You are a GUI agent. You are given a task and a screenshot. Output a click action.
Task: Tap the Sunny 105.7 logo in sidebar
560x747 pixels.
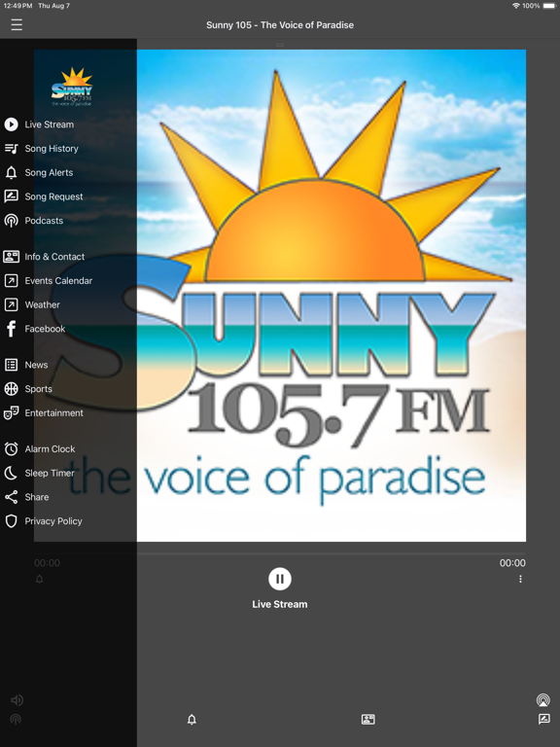pyautogui.click(x=72, y=87)
